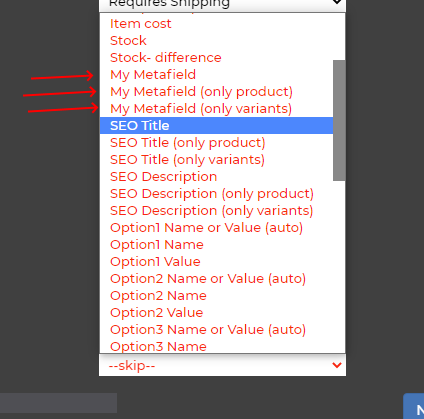Click the highlighted SEO Title option

click(x=216, y=126)
